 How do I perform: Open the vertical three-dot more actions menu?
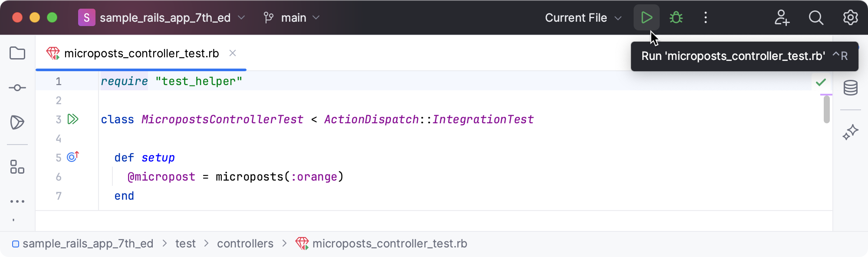point(706,18)
